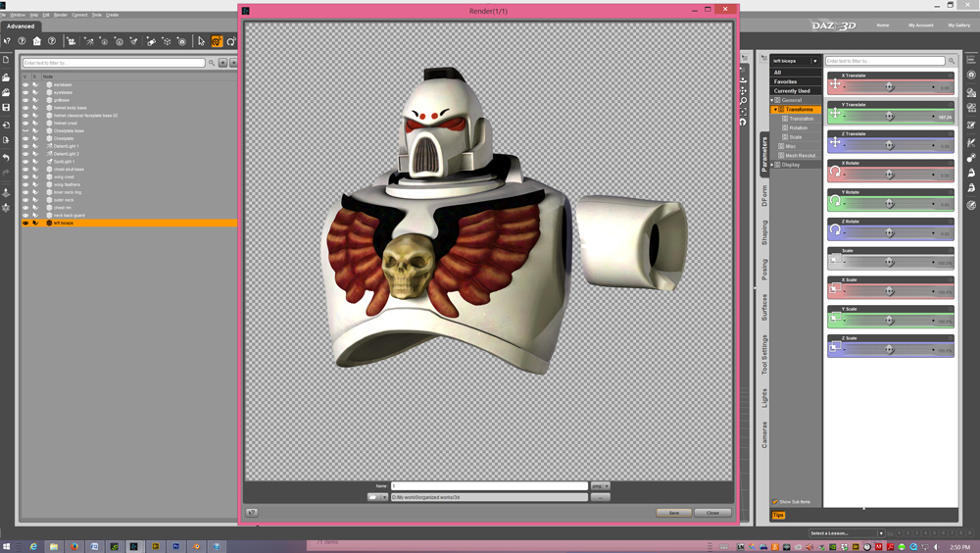Click the Y Translate slider handle
The height and width of the screenshot is (553, 980).
pos(890,116)
